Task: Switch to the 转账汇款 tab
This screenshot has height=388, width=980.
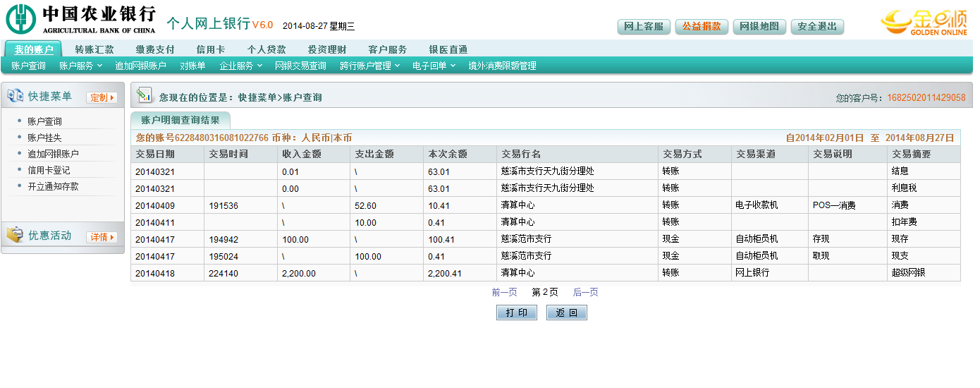Action: coord(94,49)
